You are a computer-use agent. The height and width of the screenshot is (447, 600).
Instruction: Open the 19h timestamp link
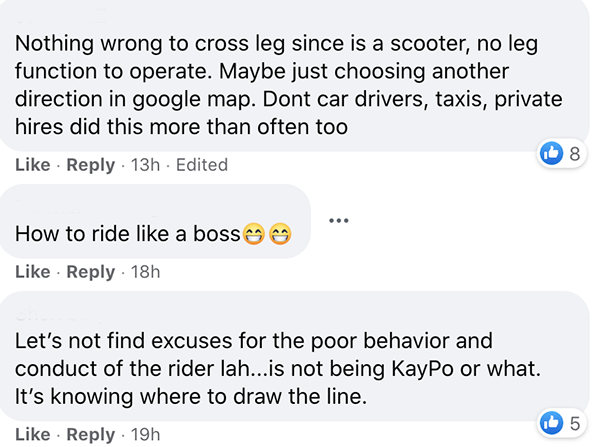click(x=145, y=435)
